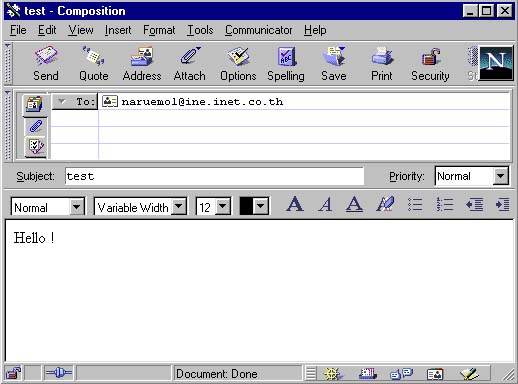The width and height of the screenshot is (518, 384).
Task: Close the Composition window
Action: click(505, 11)
